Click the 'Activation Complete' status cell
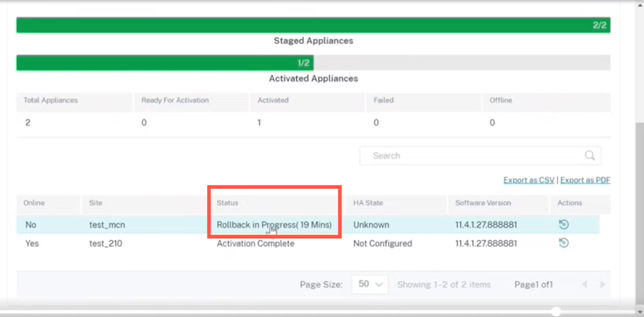The height and width of the screenshot is (317, 644). coord(255,244)
